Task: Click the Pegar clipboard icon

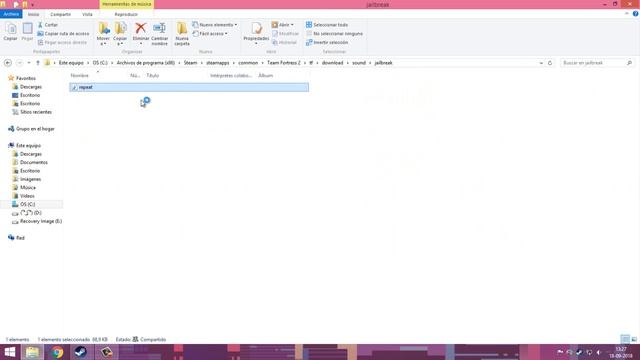Action: (x=27, y=32)
